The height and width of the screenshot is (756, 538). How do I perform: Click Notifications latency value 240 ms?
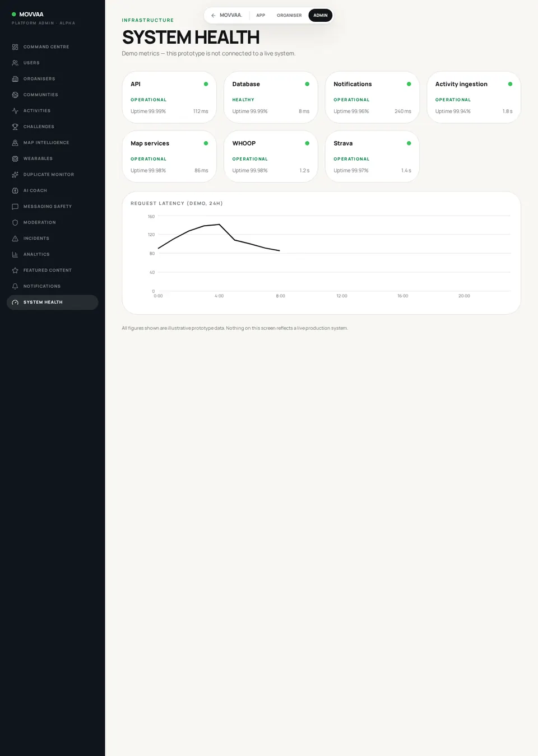[403, 111]
